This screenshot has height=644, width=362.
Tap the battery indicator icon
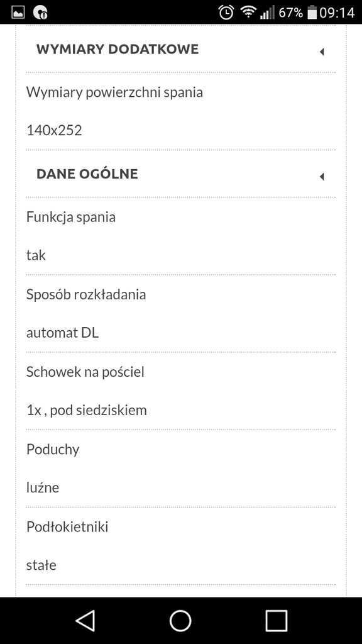312,13
